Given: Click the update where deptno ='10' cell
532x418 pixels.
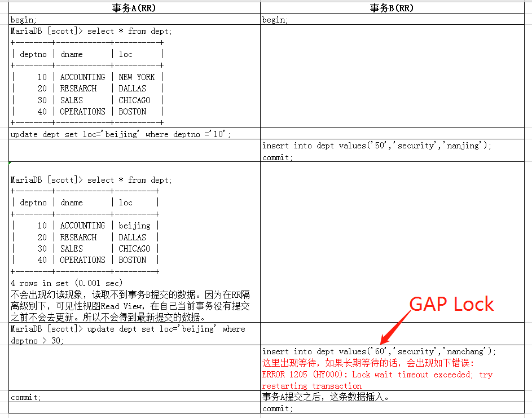Looking at the screenshot, I should [134, 134].
